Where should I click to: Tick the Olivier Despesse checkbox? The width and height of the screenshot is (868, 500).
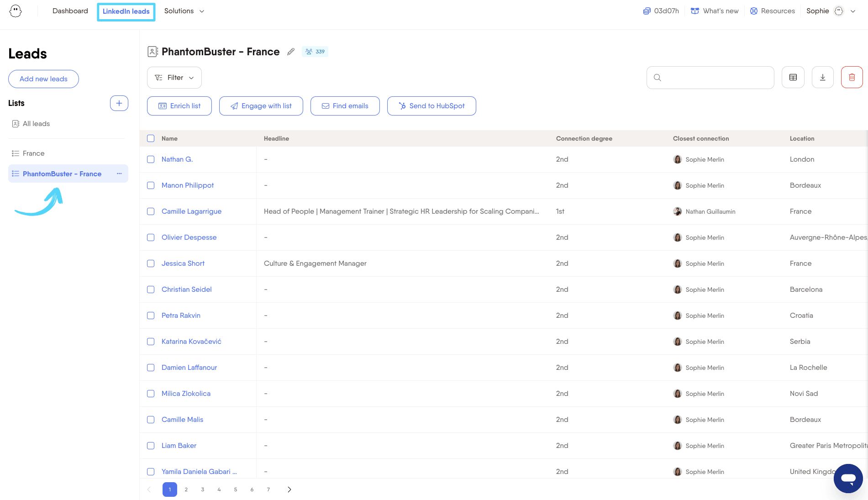pyautogui.click(x=151, y=237)
